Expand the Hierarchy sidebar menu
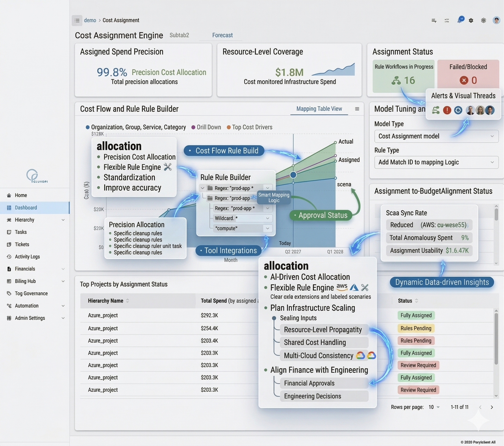Screen dimensions: 504x446 (63, 220)
